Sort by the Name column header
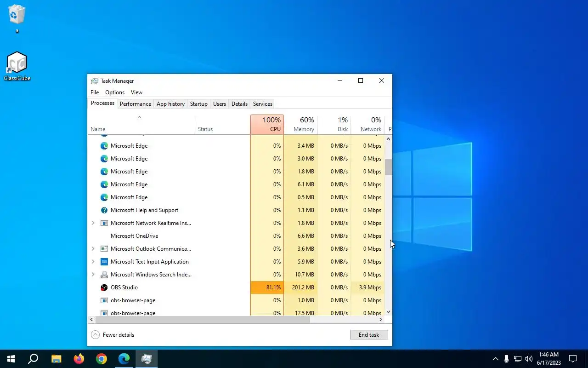The height and width of the screenshot is (368, 588). [x=141, y=125]
